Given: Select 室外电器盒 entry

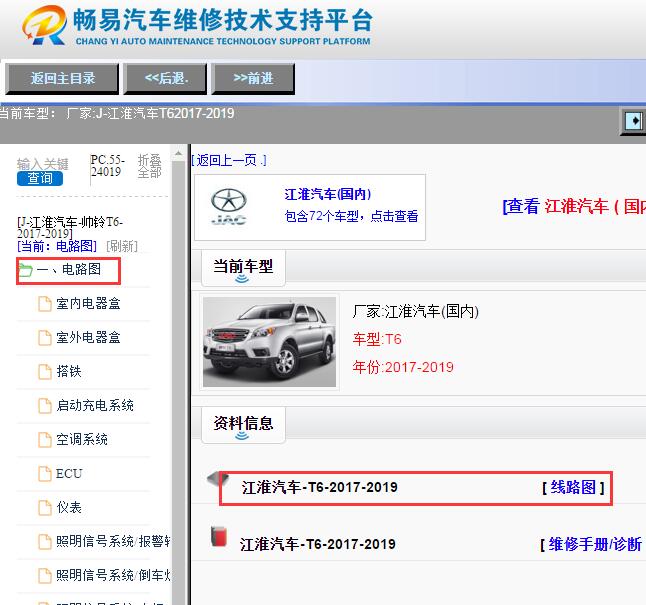Looking at the screenshot, I should click(x=88, y=338).
